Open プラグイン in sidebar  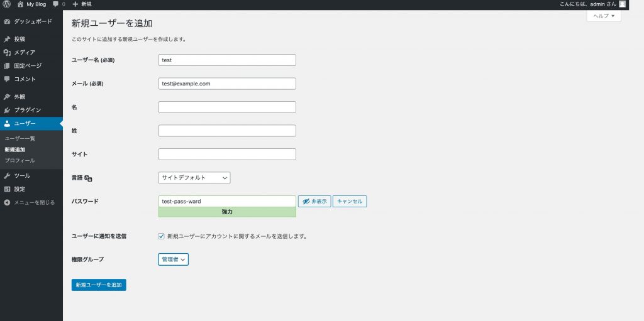(x=27, y=110)
